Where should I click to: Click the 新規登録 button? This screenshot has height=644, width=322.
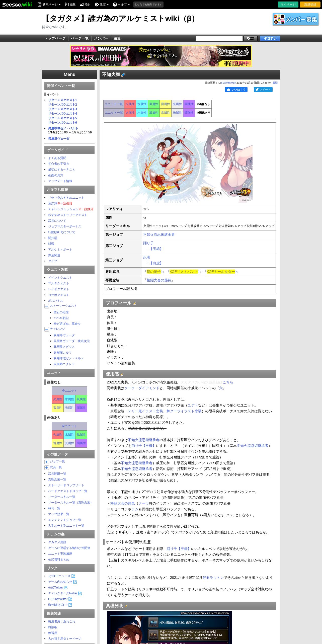[310, 5]
